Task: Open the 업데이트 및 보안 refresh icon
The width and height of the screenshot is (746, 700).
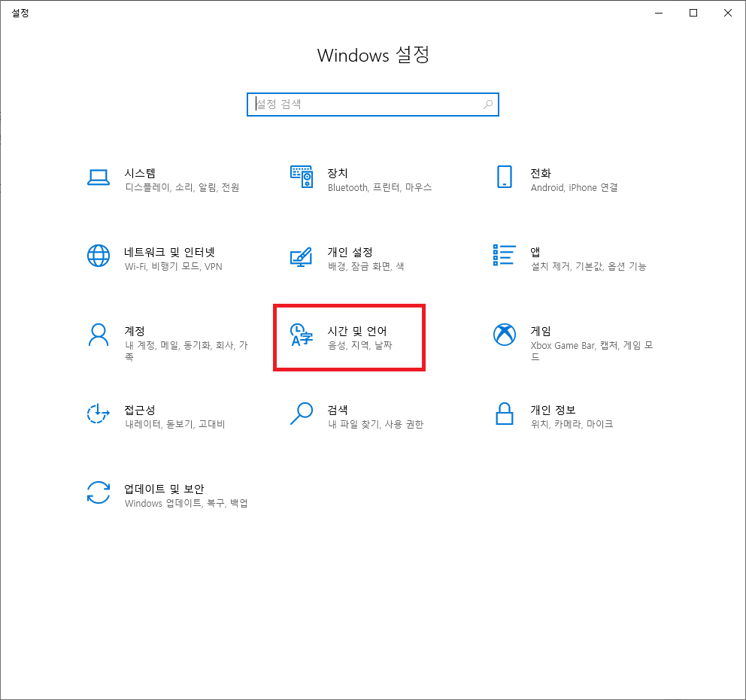Action: 99,492
